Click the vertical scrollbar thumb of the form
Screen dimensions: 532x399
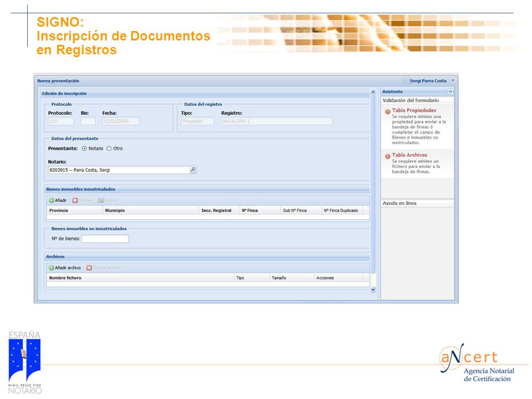[373, 185]
